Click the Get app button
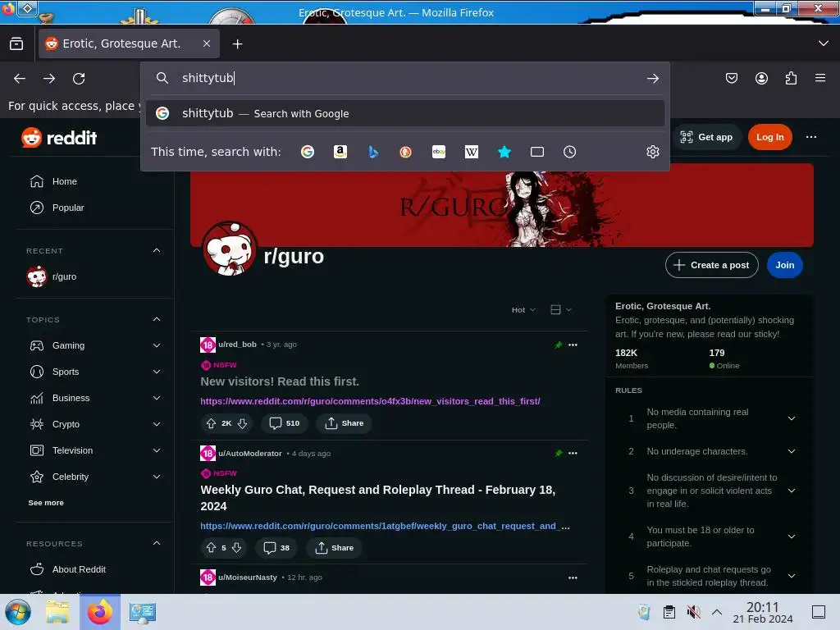Screen dimensions: 840x630 coord(706,137)
